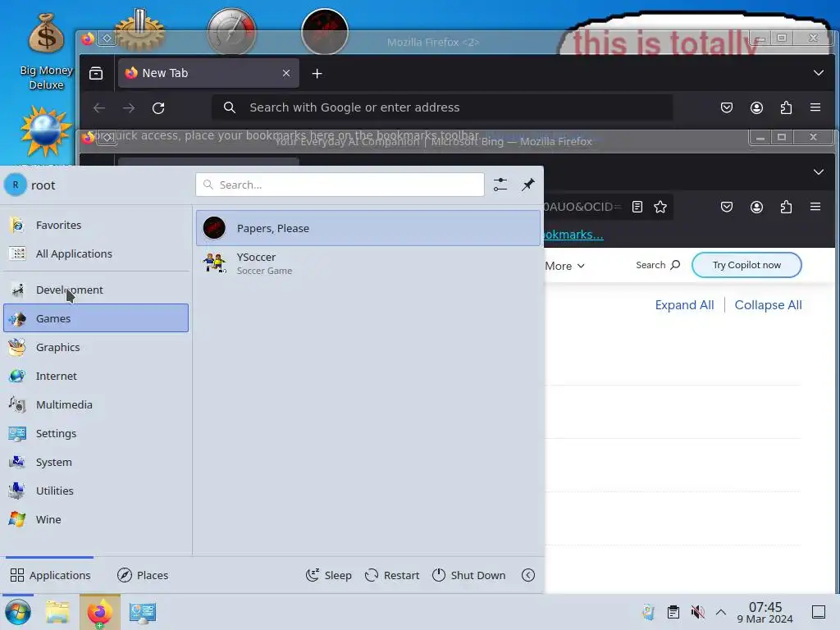Switch to the Applications tab in the launcher
This screenshot has height=630, width=840.
click(50, 575)
